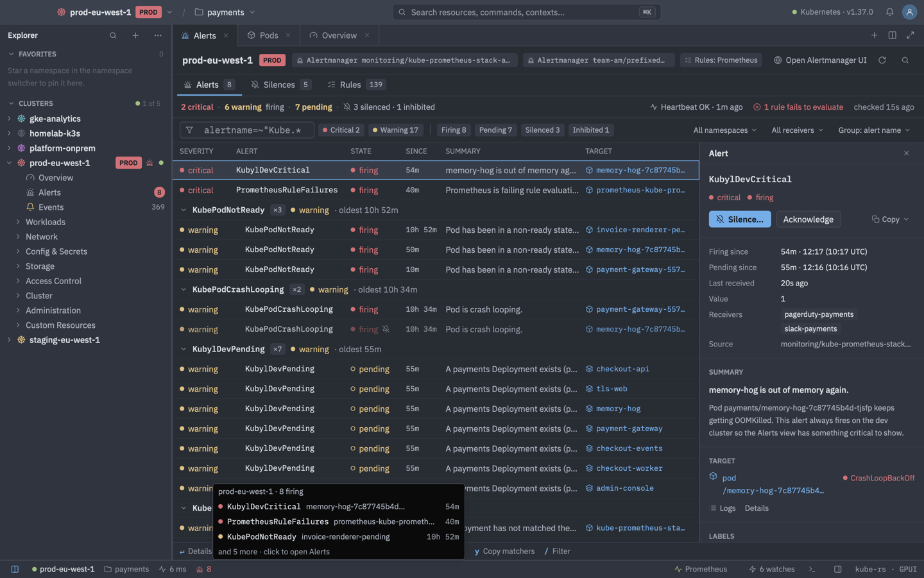Split the editor pane with the split icon
The image size is (924, 578).
tap(892, 35)
